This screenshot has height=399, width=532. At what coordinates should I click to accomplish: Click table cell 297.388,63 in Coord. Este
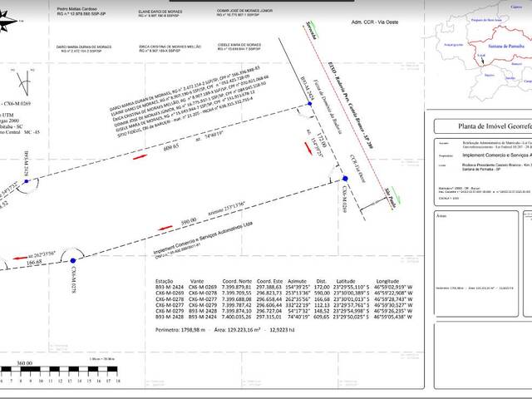tap(269, 287)
